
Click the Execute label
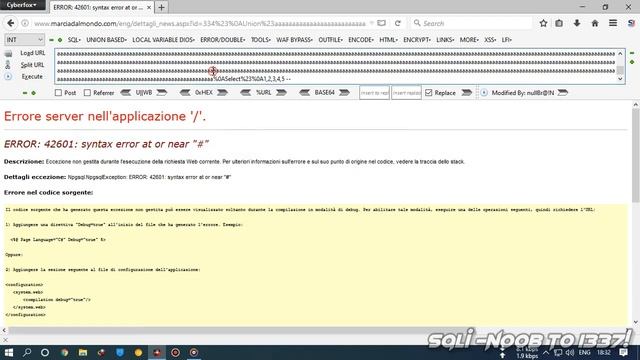tap(32, 76)
